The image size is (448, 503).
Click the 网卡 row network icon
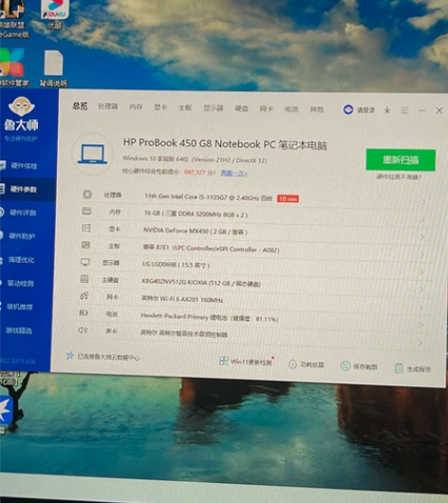coord(84,296)
